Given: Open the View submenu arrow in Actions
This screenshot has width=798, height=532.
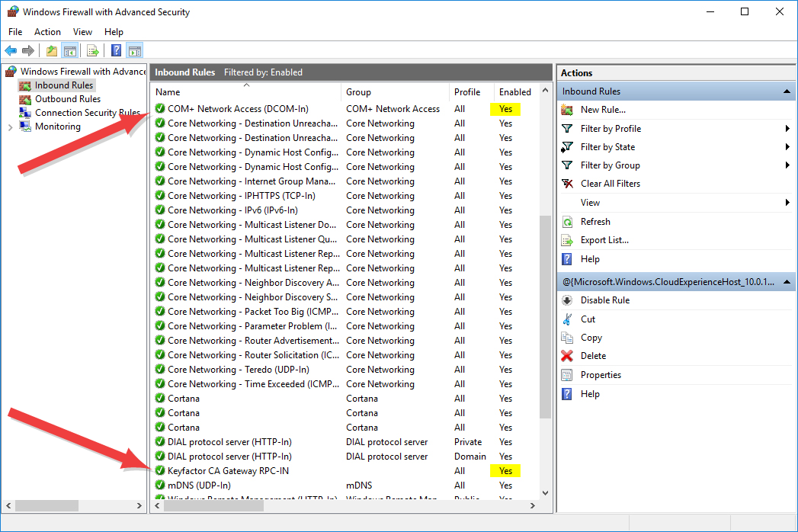Looking at the screenshot, I should click(787, 202).
